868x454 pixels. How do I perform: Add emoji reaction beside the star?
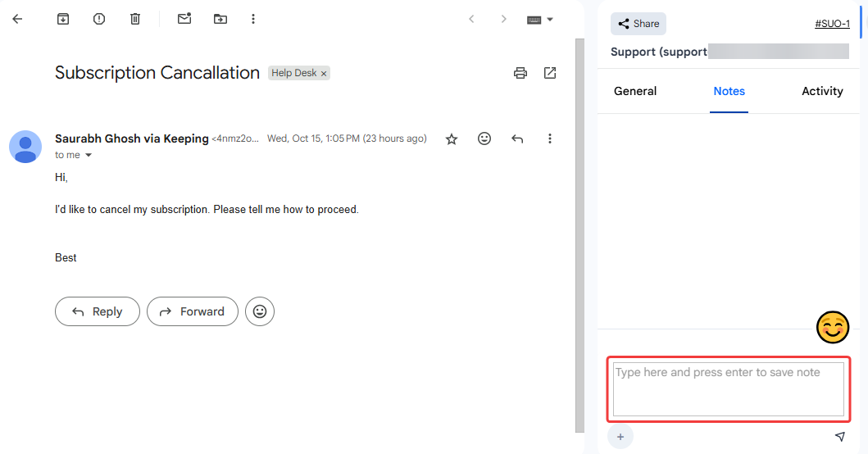pyautogui.click(x=484, y=139)
